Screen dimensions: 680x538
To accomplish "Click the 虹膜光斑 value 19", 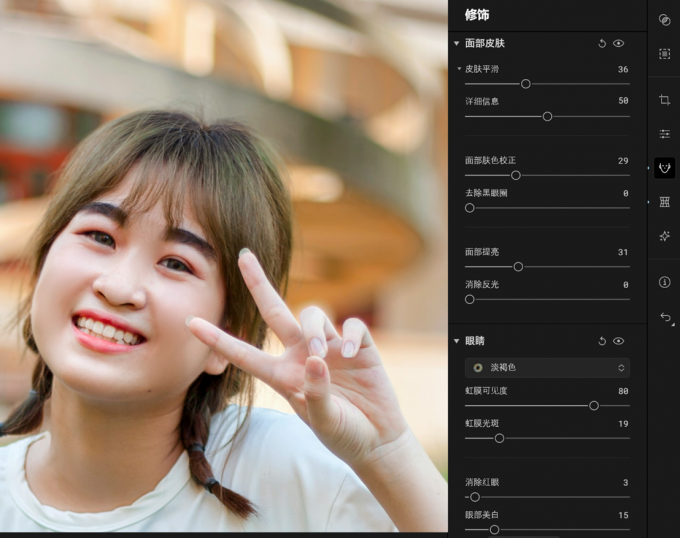I will [x=623, y=424].
